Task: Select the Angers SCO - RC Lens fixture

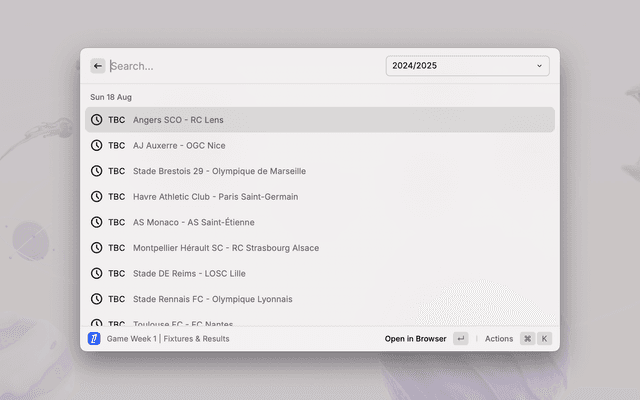Action: pos(178,120)
